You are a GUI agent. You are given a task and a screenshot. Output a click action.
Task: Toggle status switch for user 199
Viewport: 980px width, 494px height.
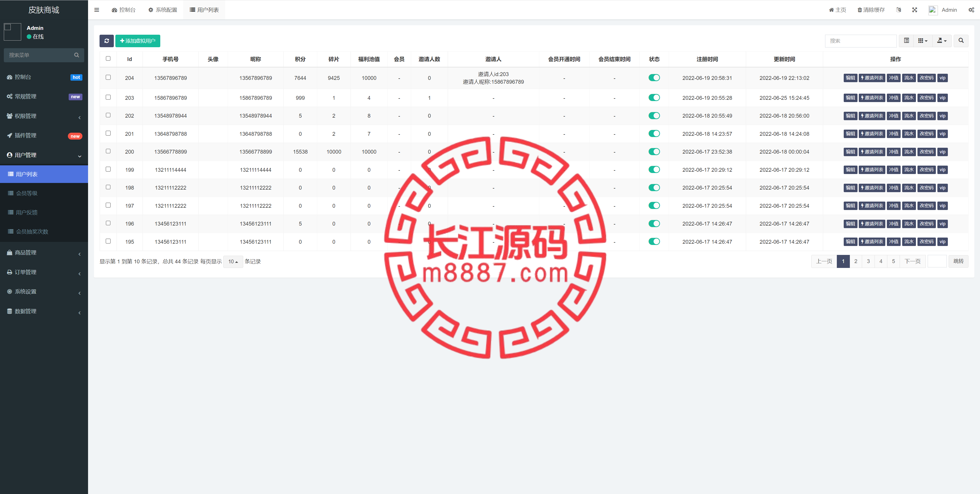(x=654, y=170)
